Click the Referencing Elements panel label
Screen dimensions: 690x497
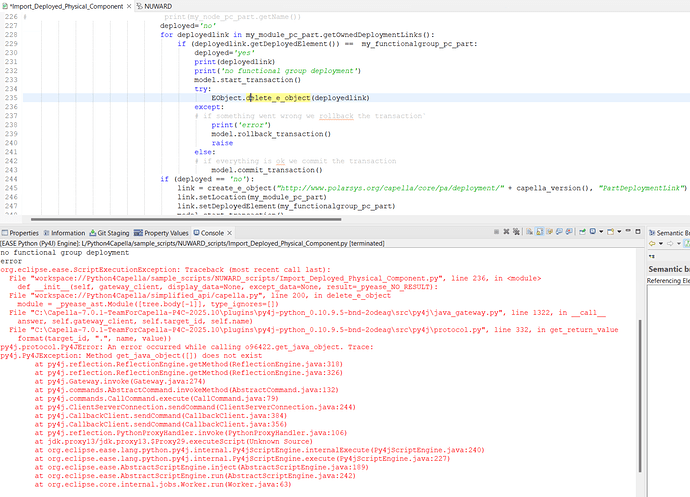(x=668, y=280)
